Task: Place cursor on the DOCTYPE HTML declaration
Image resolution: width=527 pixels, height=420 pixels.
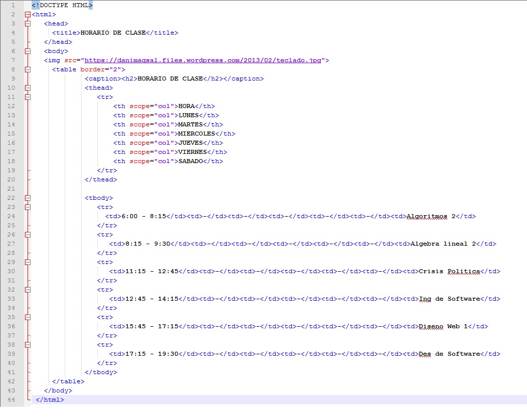Action: pos(62,5)
